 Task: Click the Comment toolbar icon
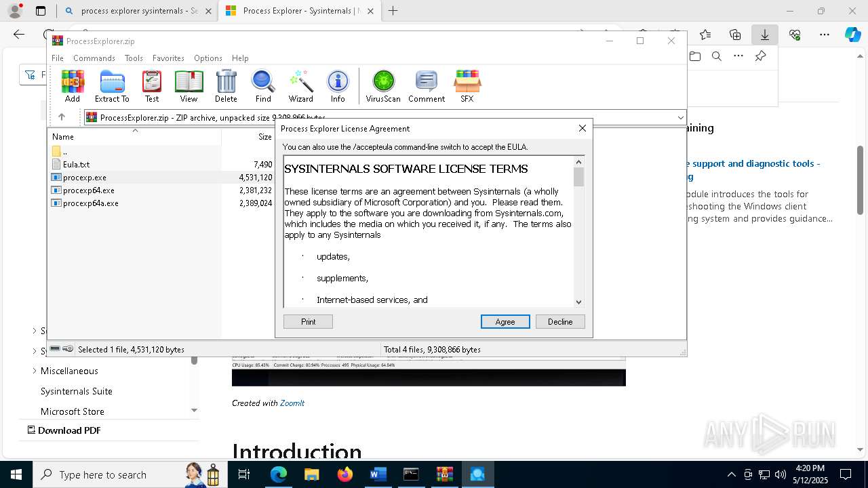coord(427,86)
